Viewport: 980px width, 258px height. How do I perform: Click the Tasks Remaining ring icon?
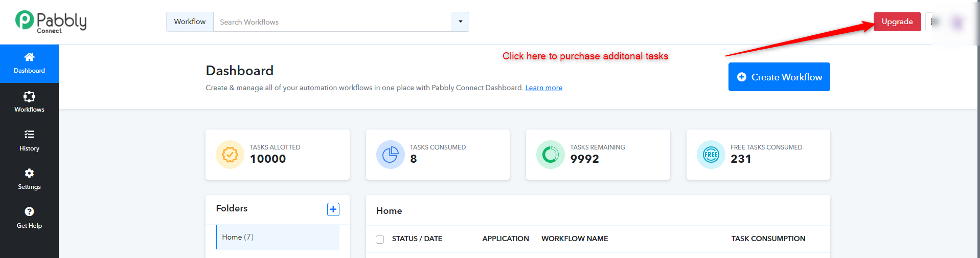click(551, 155)
